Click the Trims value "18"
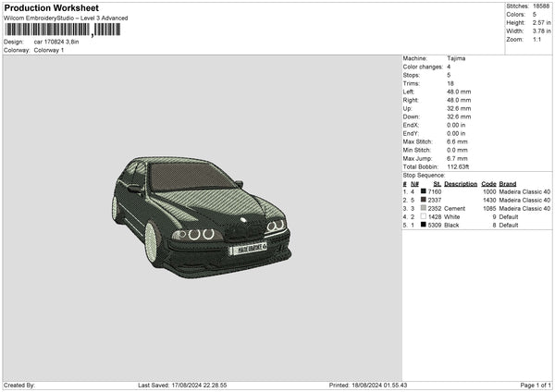 click(x=450, y=83)
